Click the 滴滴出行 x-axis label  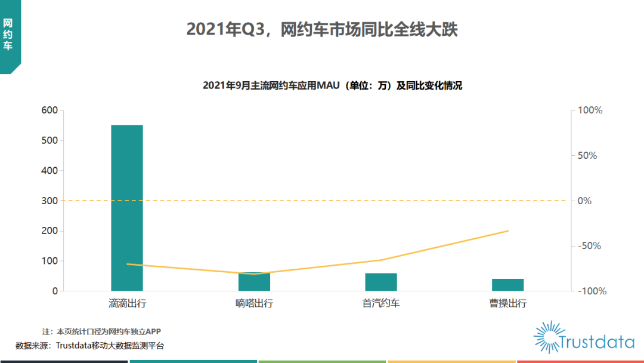pos(127,303)
